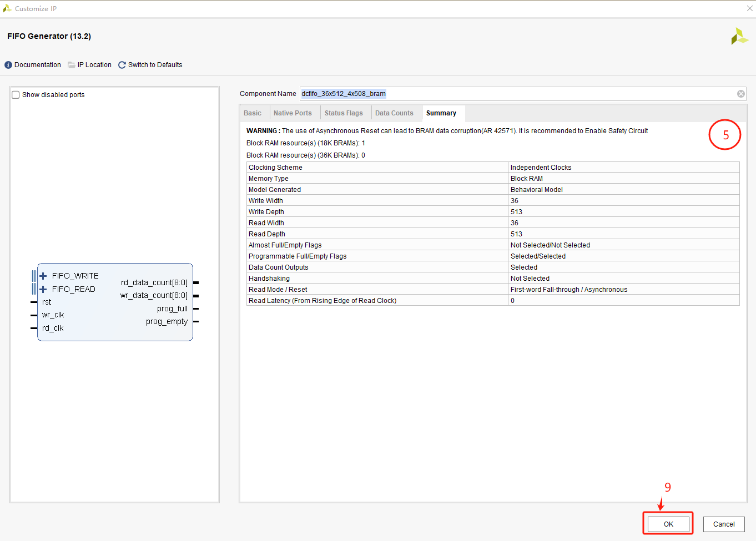The width and height of the screenshot is (756, 541).
Task: Select the Data Counts tab
Action: click(x=394, y=113)
